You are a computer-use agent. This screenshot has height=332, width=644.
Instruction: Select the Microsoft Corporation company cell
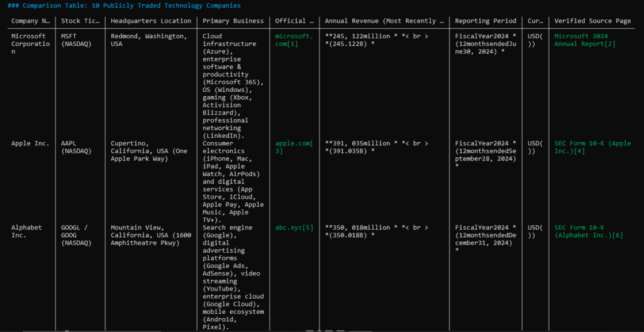30,44
